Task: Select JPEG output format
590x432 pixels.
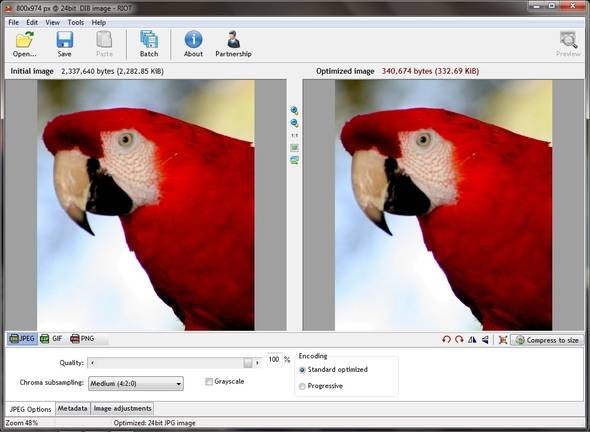Action: 22,339
